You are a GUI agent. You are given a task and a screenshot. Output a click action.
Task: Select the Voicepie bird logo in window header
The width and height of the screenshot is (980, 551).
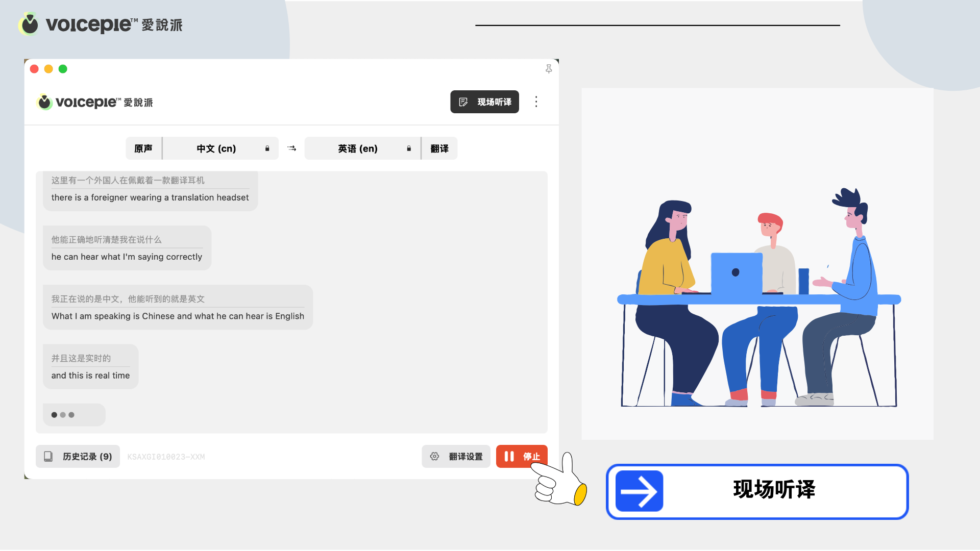(x=45, y=102)
